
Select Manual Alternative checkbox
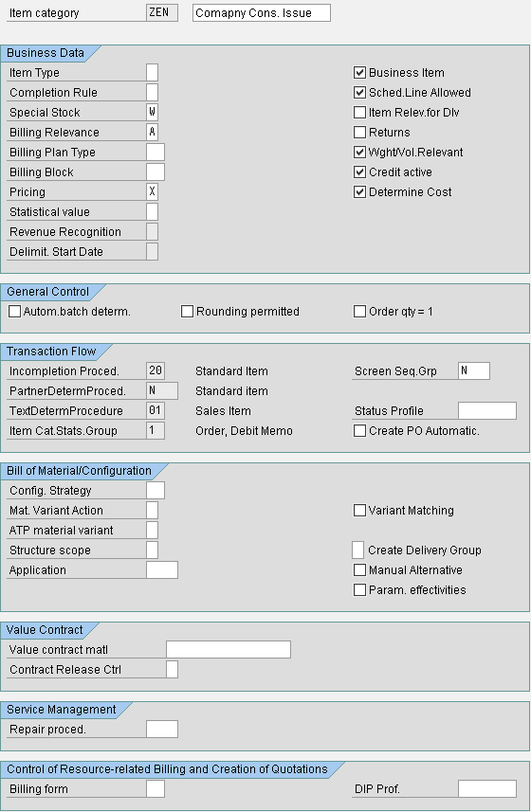[x=359, y=570]
